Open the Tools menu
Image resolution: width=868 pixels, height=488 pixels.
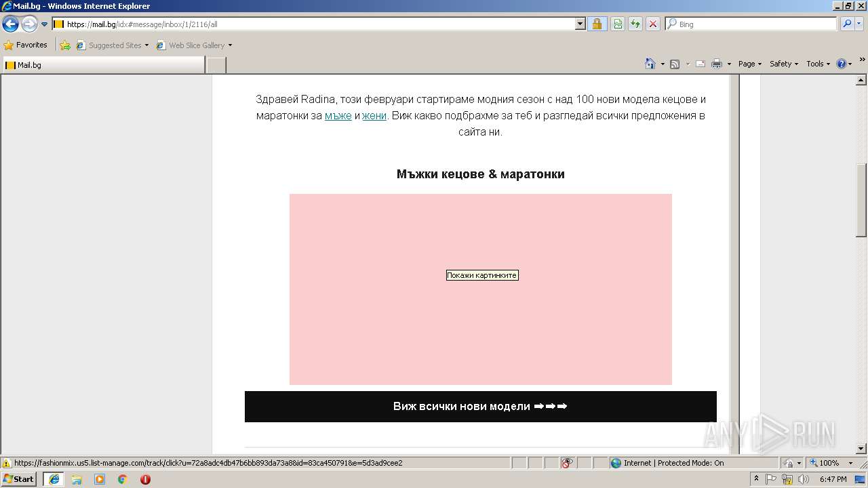click(x=818, y=64)
